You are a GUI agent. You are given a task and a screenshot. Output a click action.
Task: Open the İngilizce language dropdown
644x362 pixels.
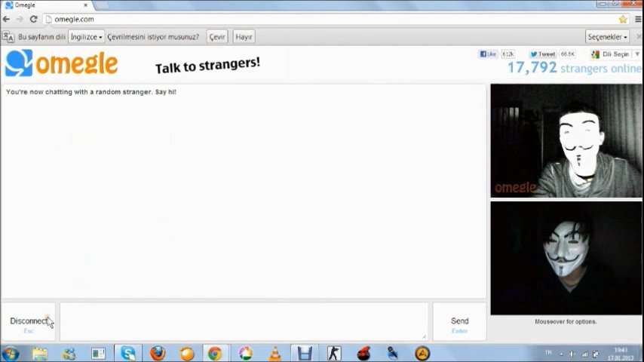pos(86,36)
